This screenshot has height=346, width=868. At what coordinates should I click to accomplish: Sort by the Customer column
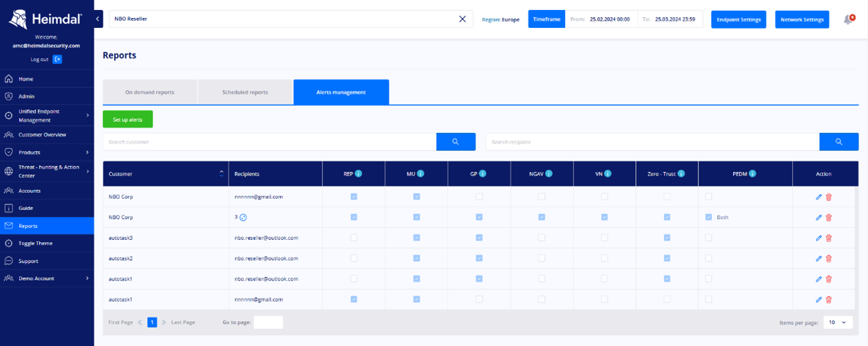165,174
